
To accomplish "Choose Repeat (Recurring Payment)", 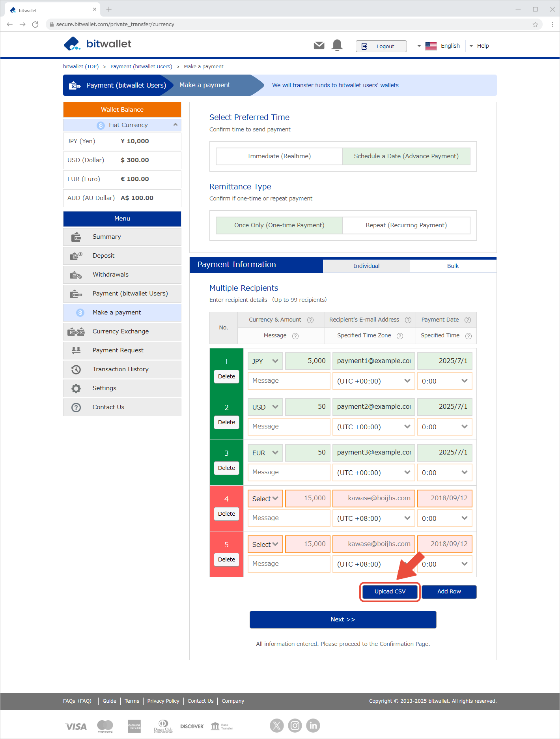I will 406,225.
